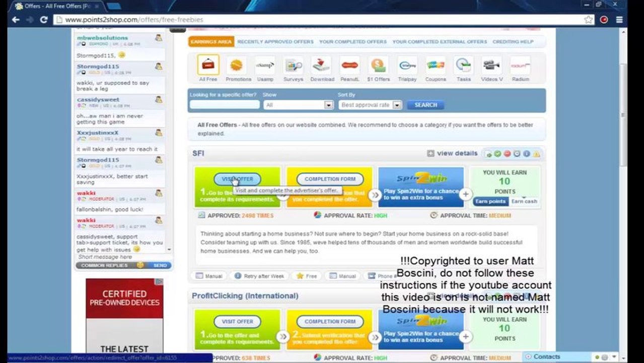Click Visit Offer for SFI
Image resolution: width=644 pixels, height=363 pixels.
[237, 179]
